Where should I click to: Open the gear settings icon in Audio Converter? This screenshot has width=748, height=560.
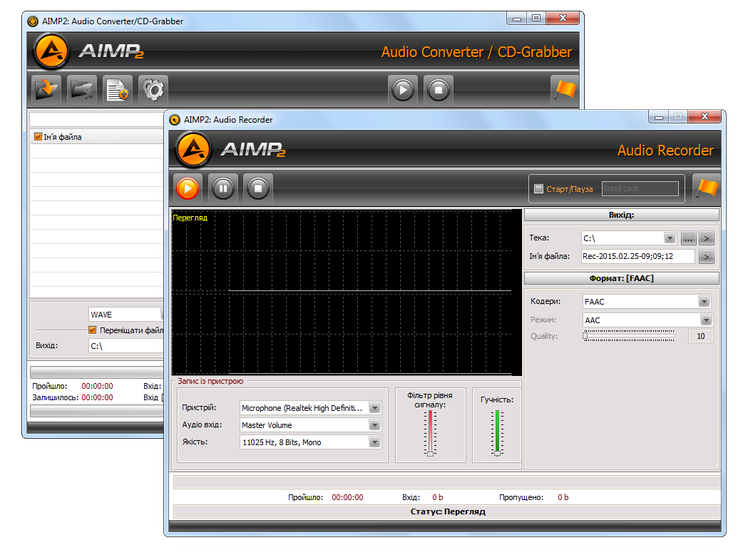153,90
